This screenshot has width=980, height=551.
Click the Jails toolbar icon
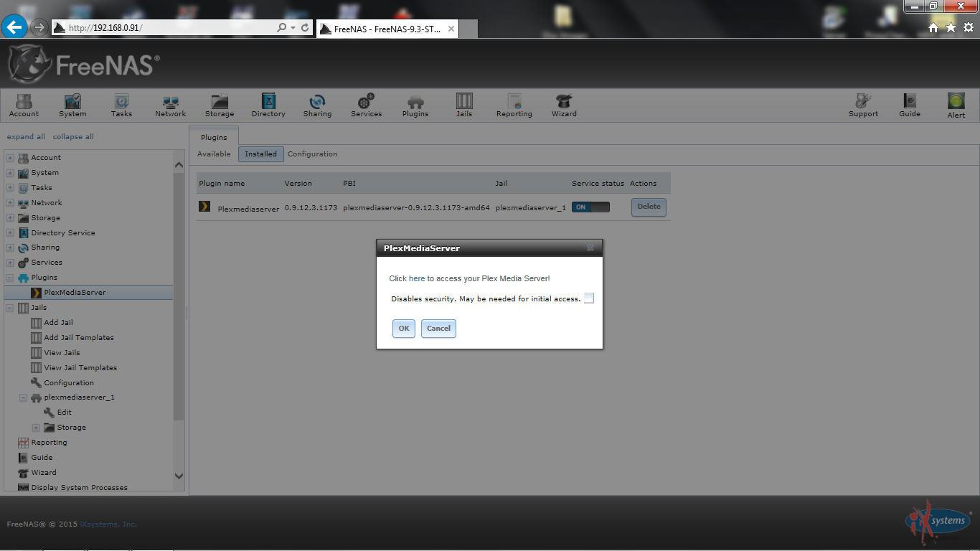pos(464,105)
